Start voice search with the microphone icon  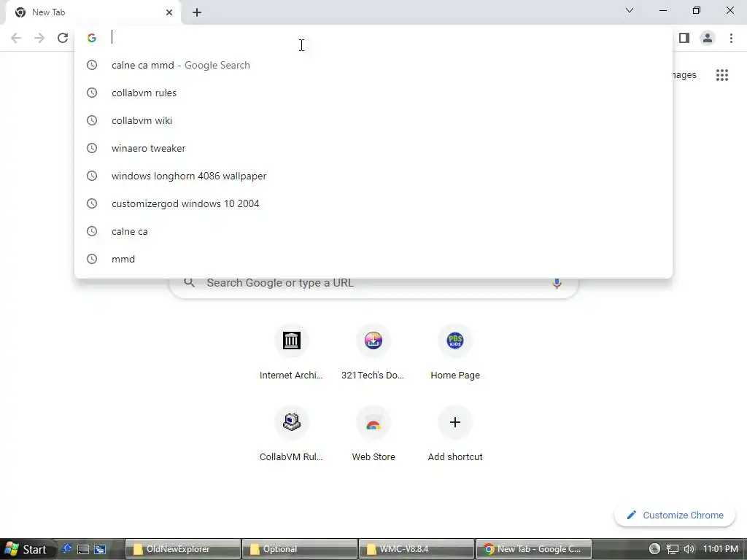[x=557, y=283]
